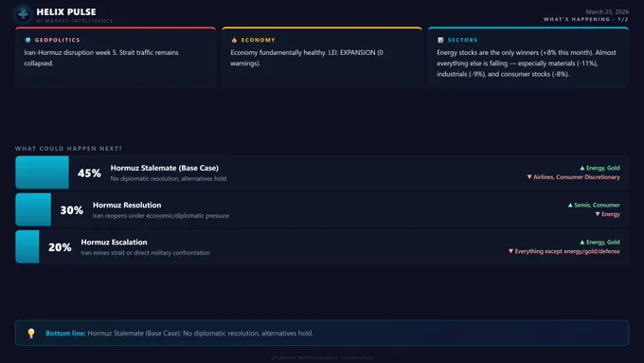Click green up arrow beside Semis, Consumer
This screenshot has height=363, width=644.
(570, 205)
